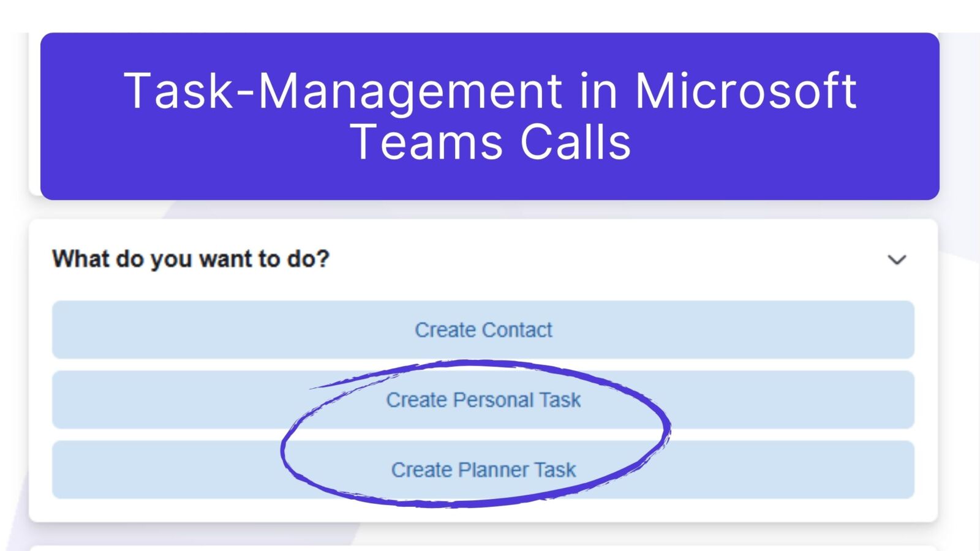Select the highlighted Create Planner Task row

tap(484, 470)
